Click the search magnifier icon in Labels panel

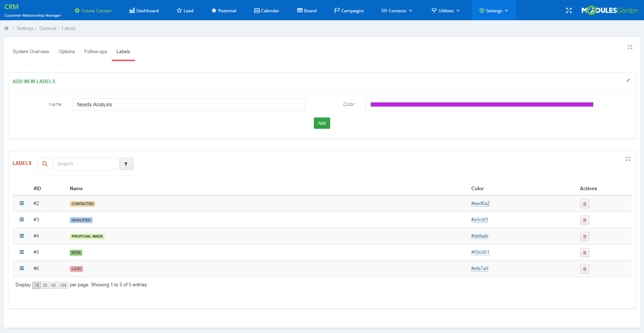(45, 163)
